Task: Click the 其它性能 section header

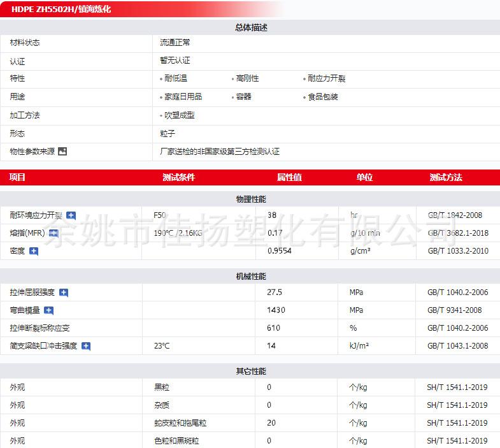Action: (250, 371)
